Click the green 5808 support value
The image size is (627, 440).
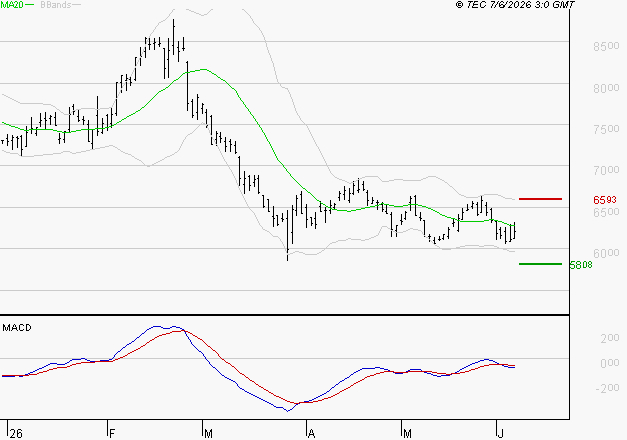click(581, 265)
